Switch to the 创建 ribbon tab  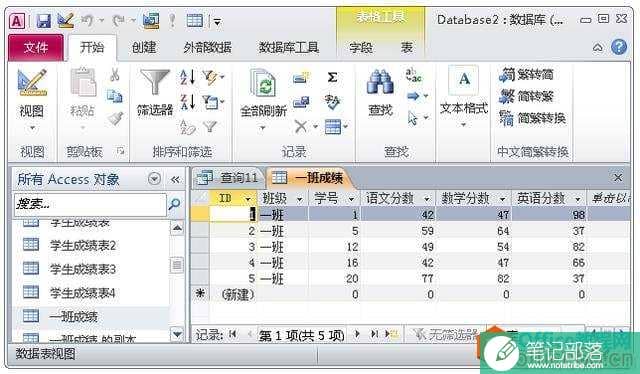pyautogui.click(x=144, y=48)
